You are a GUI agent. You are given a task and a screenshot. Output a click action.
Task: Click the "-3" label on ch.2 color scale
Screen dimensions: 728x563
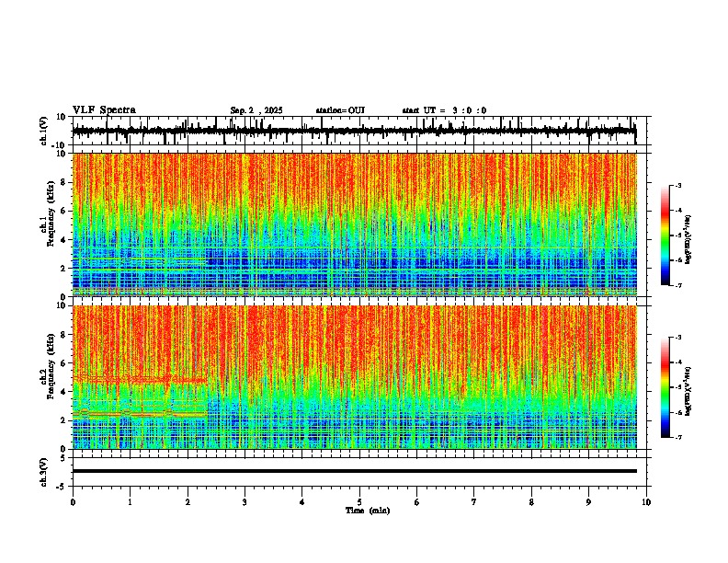678,338
